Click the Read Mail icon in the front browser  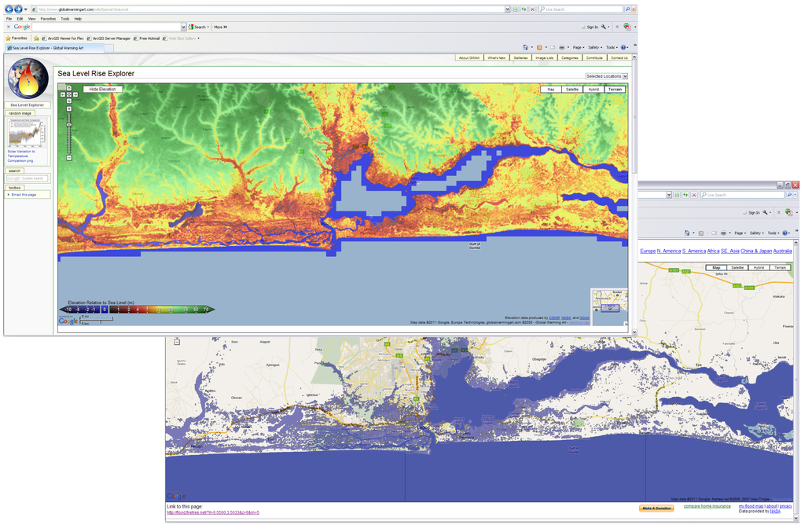[553, 47]
